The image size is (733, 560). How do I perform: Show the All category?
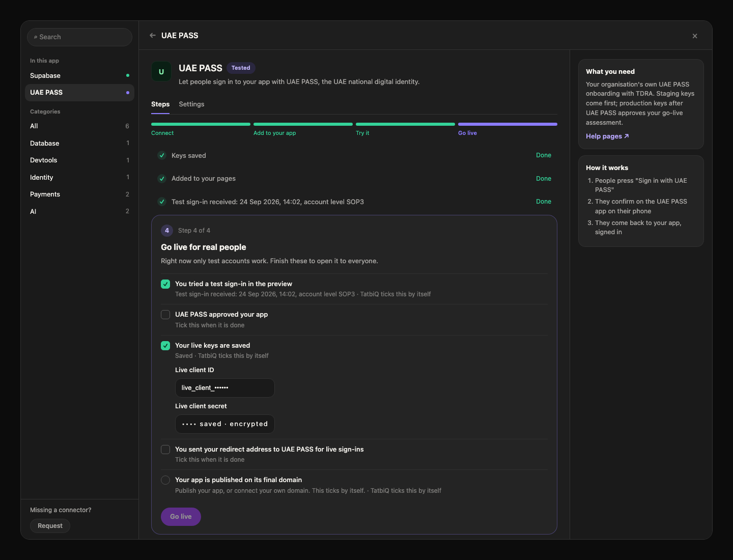(79, 126)
